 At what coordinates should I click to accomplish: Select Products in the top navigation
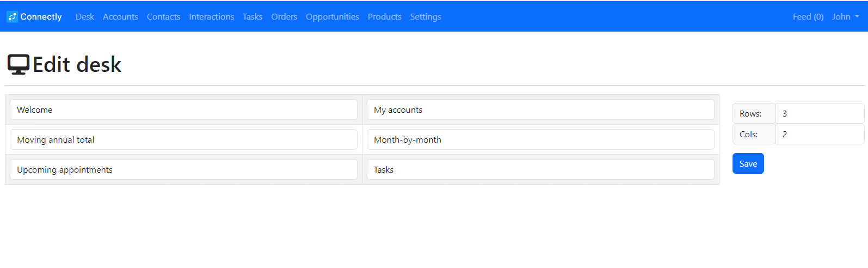coord(384,17)
